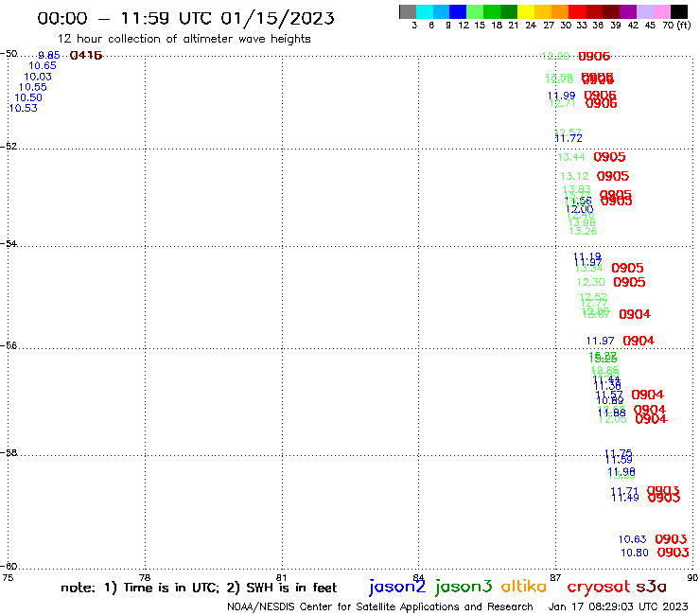The width and height of the screenshot is (700, 615).
Task: Click the 13.12 wave height value
Action: click(574, 176)
